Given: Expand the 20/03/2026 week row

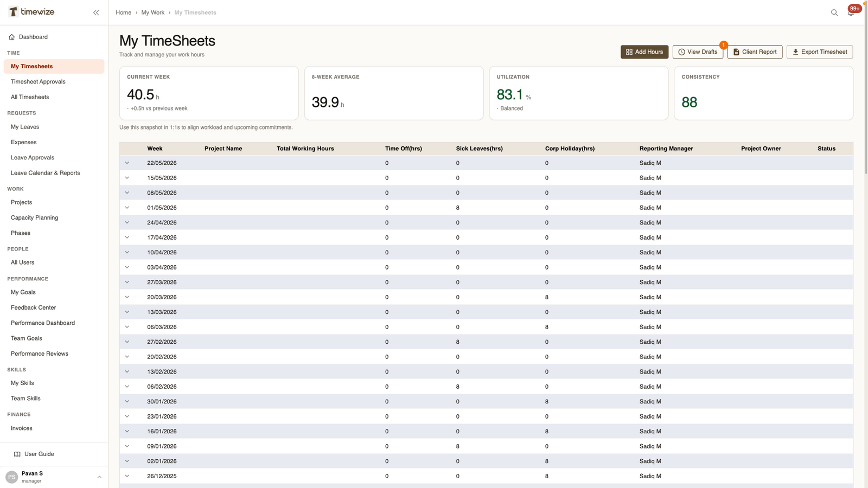Looking at the screenshot, I should point(127,297).
